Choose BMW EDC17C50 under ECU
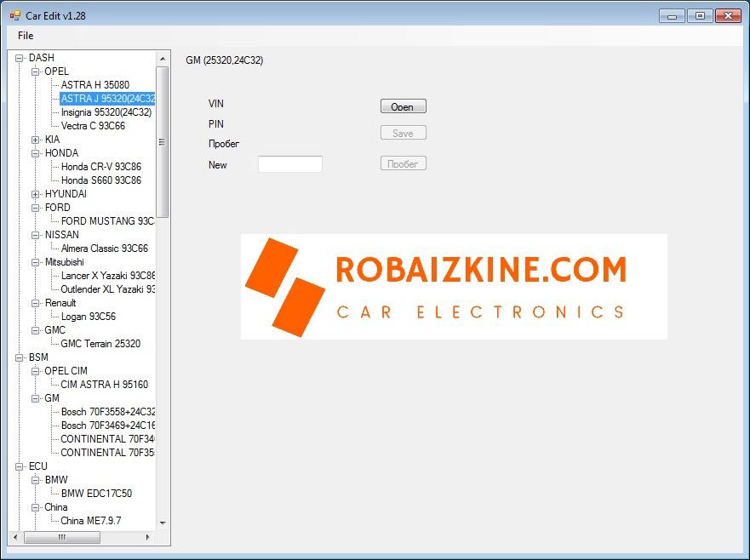The height and width of the screenshot is (560, 750). (x=96, y=494)
